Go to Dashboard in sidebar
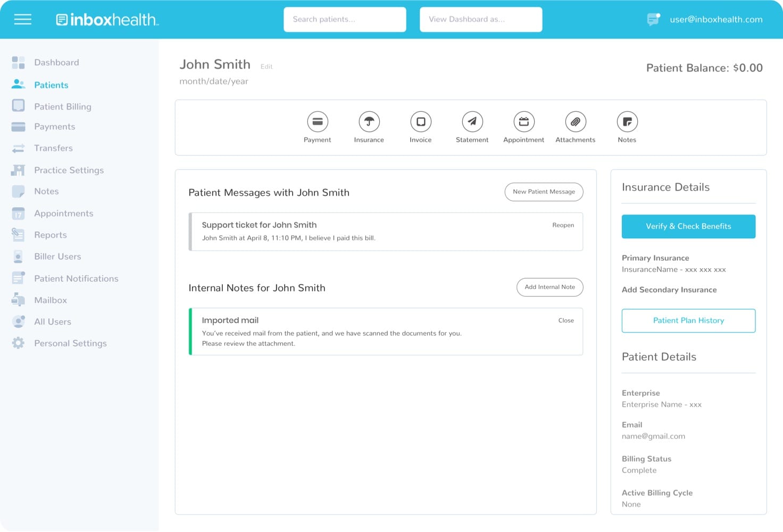 point(56,63)
